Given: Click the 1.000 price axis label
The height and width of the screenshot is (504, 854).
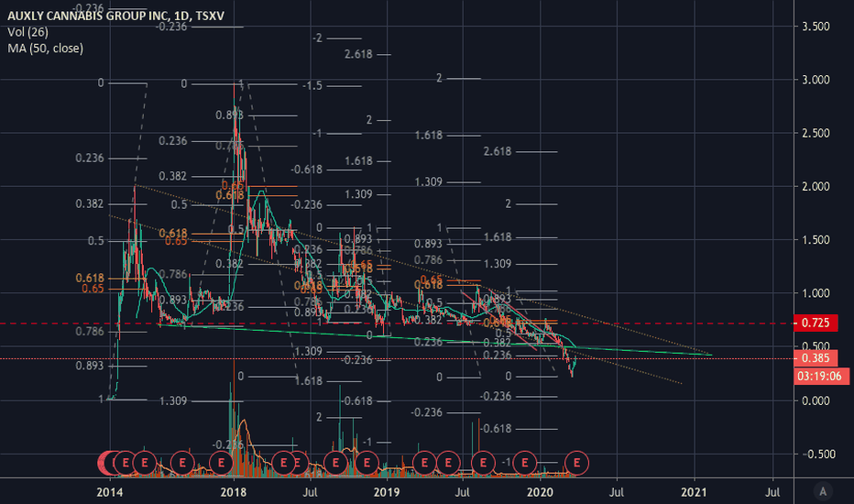Looking at the screenshot, I should [816, 293].
